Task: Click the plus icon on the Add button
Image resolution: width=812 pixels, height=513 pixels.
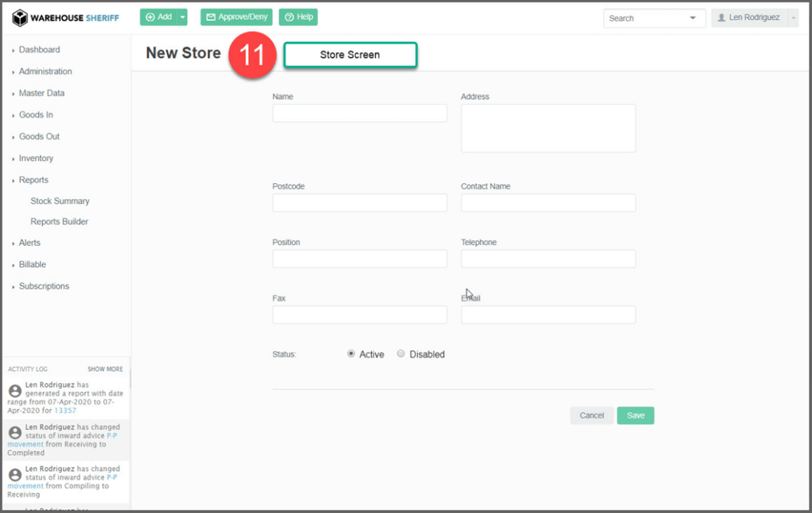Action: [x=151, y=17]
